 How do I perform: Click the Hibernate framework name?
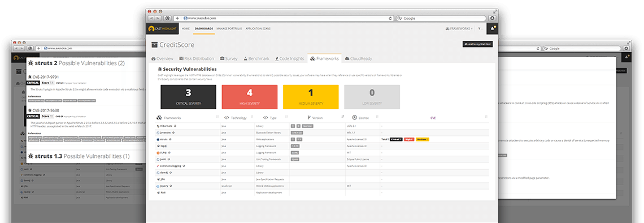tap(166, 126)
